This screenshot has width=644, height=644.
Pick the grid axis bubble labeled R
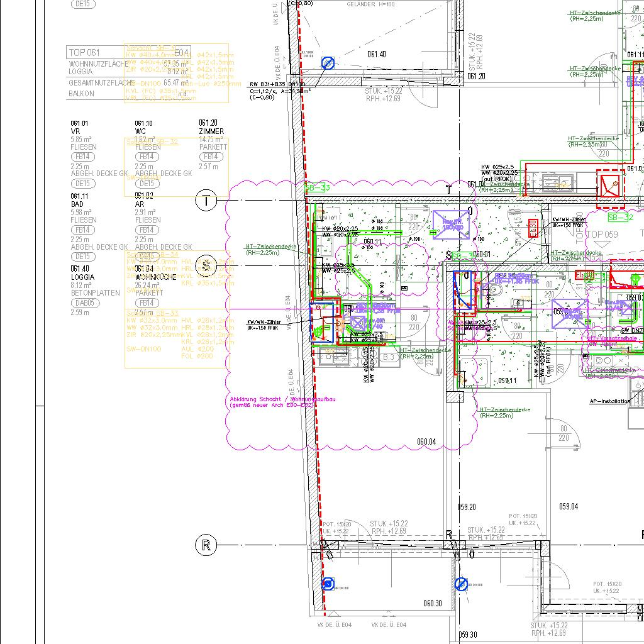click(x=206, y=545)
